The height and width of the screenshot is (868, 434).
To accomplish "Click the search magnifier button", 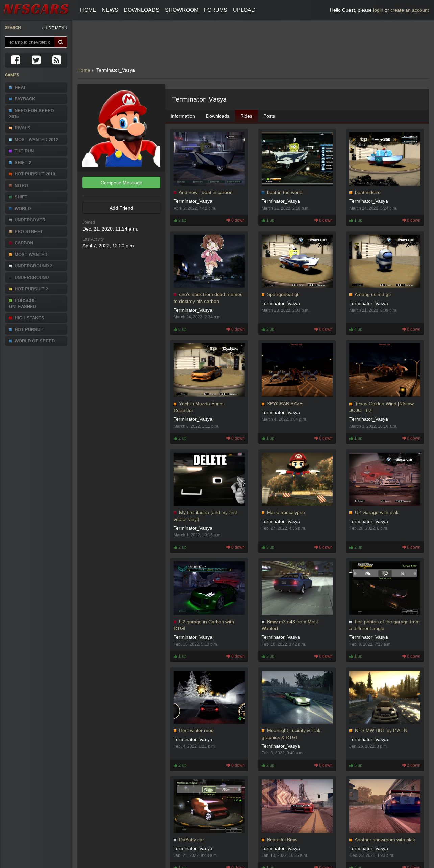I will point(61,42).
